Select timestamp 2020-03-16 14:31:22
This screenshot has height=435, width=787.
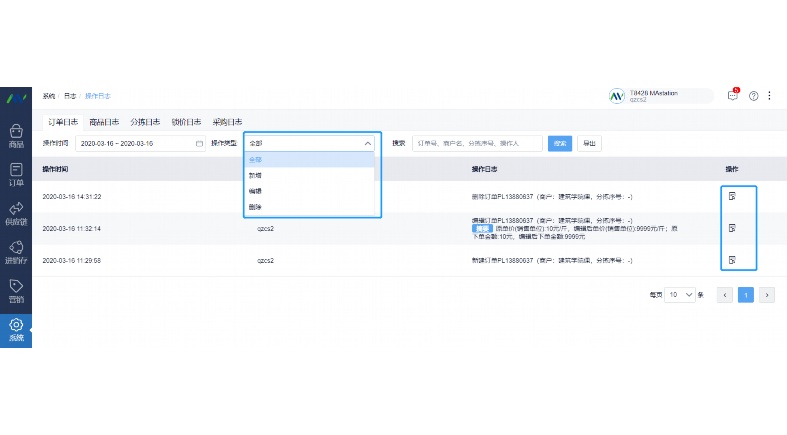click(72, 197)
